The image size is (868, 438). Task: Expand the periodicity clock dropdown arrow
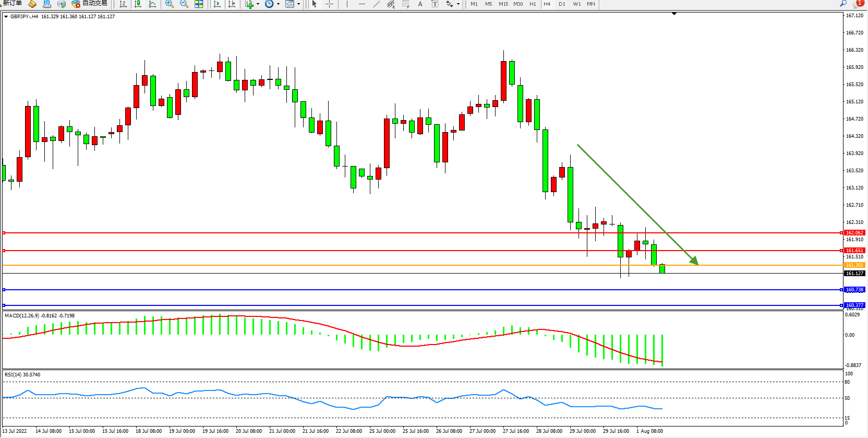(278, 4)
